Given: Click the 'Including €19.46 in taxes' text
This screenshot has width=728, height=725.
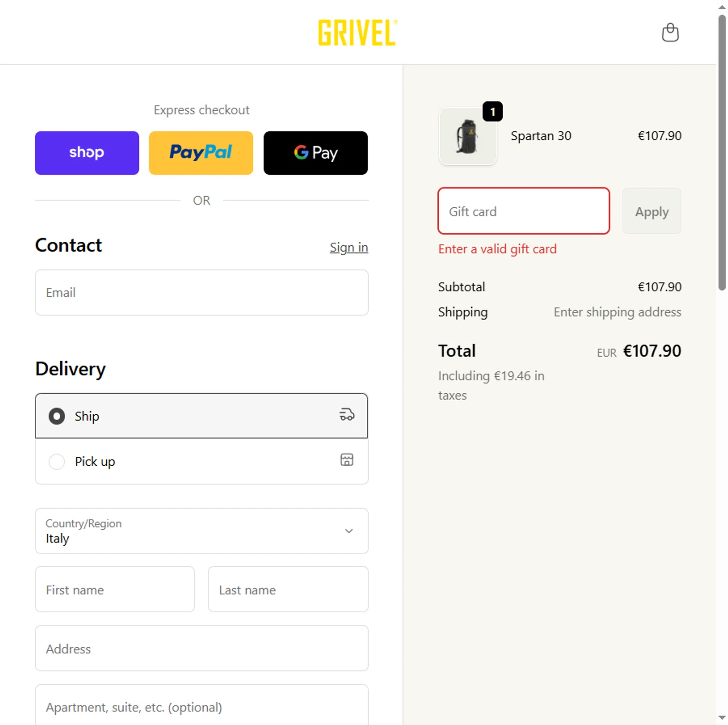Looking at the screenshot, I should pos(491,386).
